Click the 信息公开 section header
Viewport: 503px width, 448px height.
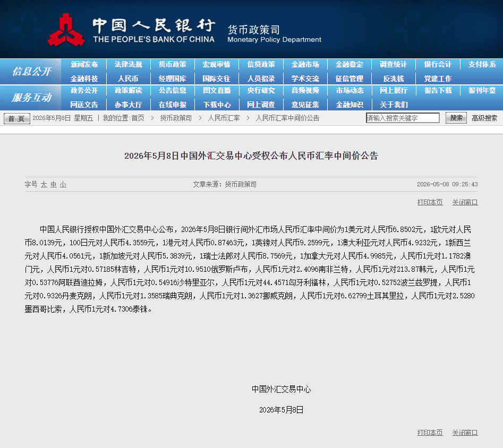pyautogui.click(x=31, y=71)
